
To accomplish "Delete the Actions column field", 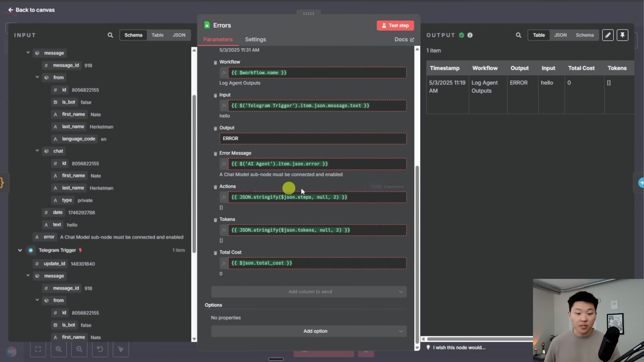I will (215, 187).
